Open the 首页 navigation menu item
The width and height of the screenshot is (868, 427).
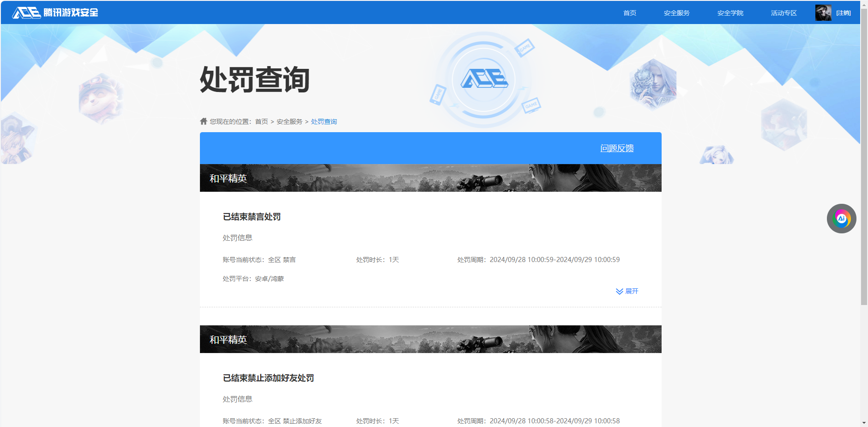(x=630, y=13)
